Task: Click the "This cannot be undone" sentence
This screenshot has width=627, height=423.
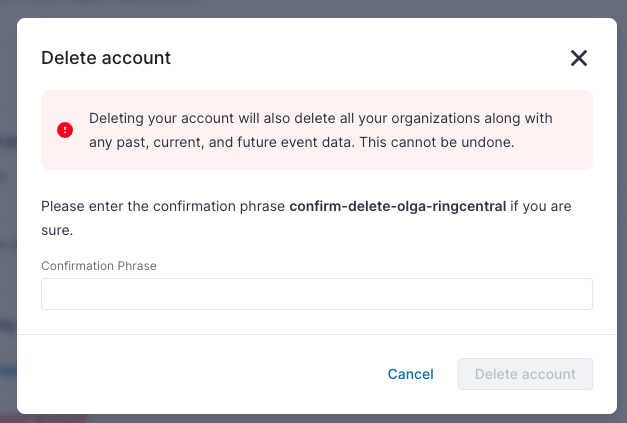Action: [437, 142]
